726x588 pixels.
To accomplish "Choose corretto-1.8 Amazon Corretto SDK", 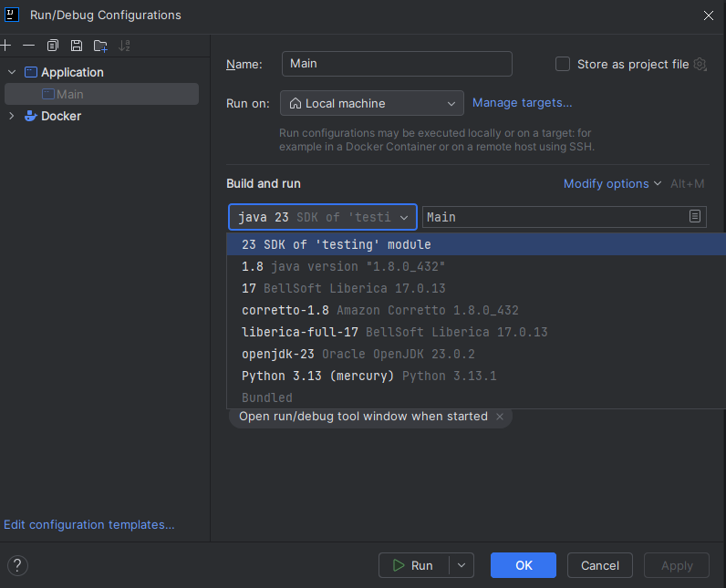I will tap(476, 310).
